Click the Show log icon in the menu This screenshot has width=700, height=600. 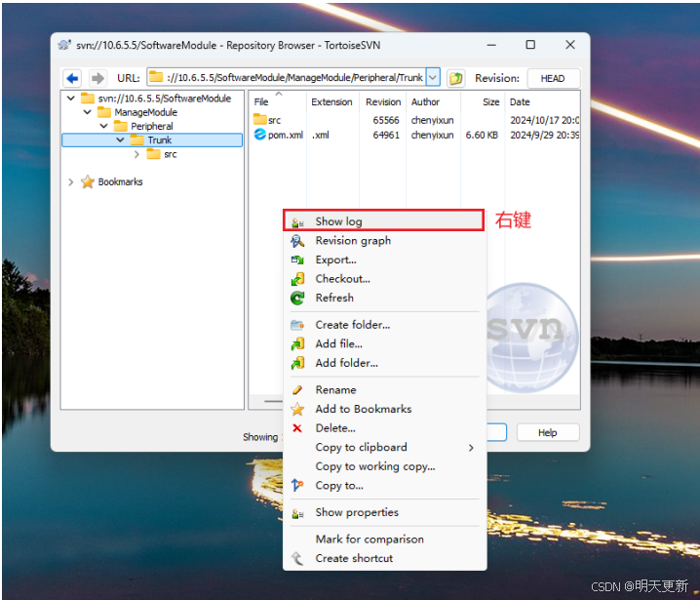pos(297,222)
